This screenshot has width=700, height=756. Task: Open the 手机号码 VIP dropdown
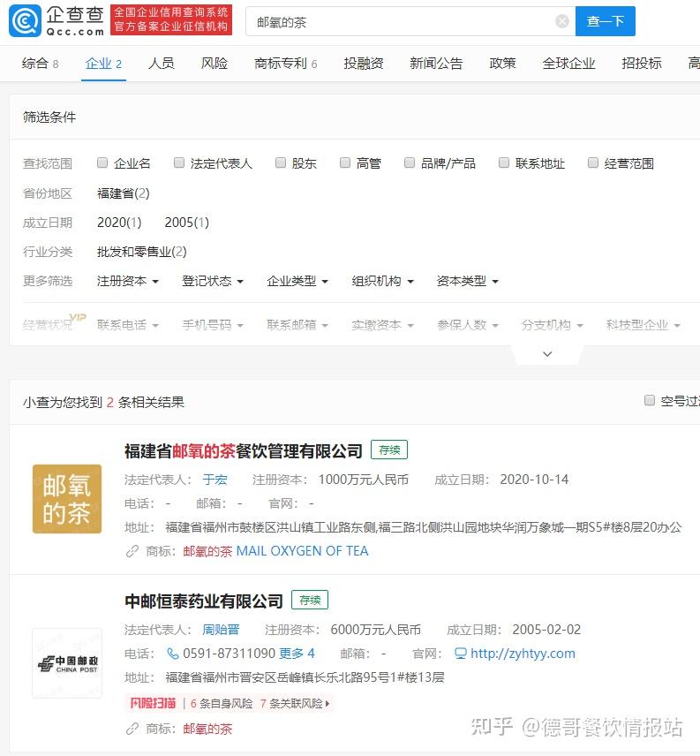click(x=213, y=325)
